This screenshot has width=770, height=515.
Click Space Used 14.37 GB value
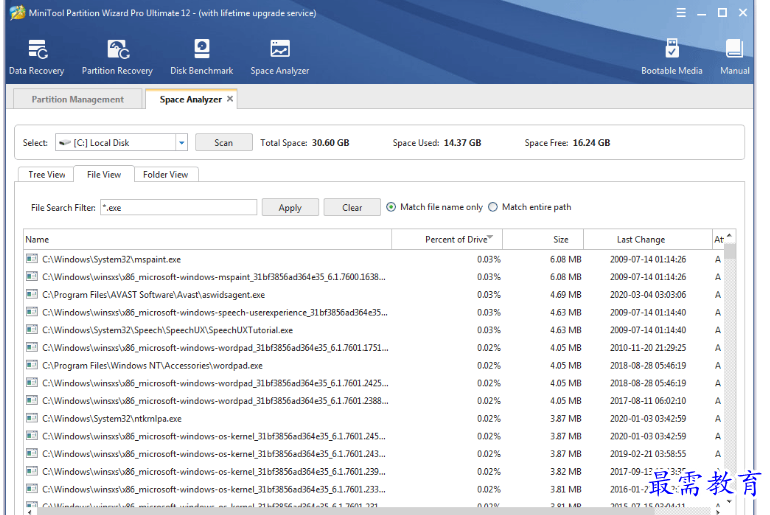(x=462, y=143)
